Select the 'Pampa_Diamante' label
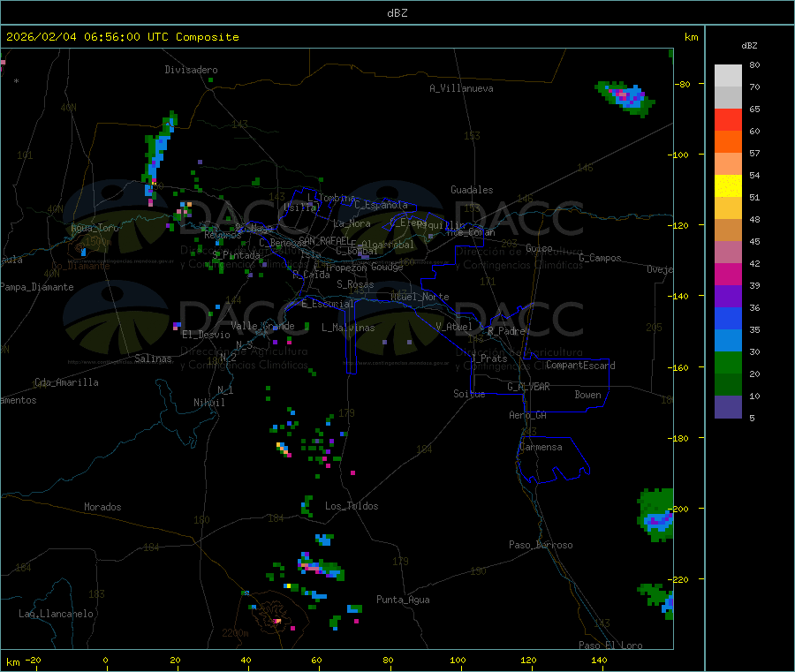Image resolution: width=795 pixels, height=672 pixels. point(37,287)
